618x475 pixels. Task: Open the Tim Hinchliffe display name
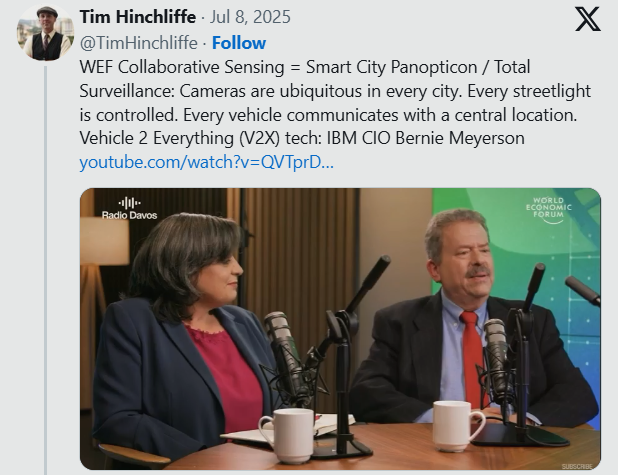(138, 17)
